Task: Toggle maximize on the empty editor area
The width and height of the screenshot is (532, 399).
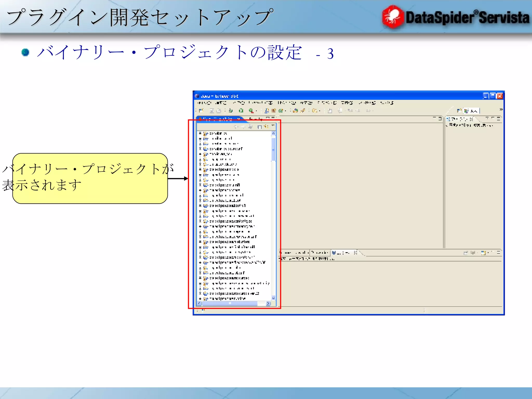Action: click(x=440, y=118)
